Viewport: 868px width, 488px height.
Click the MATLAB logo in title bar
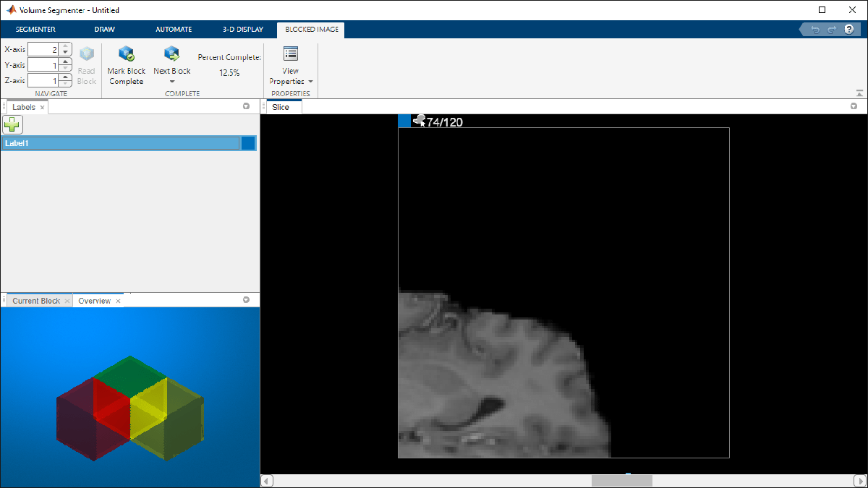(x=11, y=10)
